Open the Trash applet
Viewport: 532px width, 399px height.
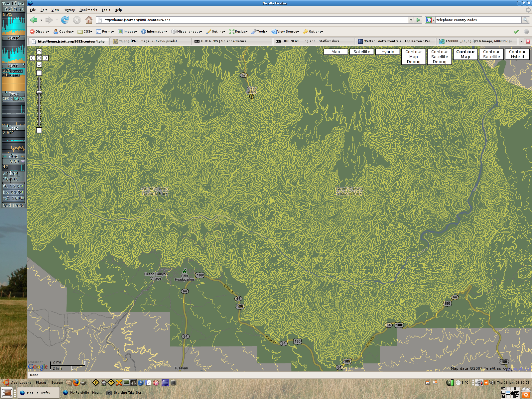tap(526, 393)
